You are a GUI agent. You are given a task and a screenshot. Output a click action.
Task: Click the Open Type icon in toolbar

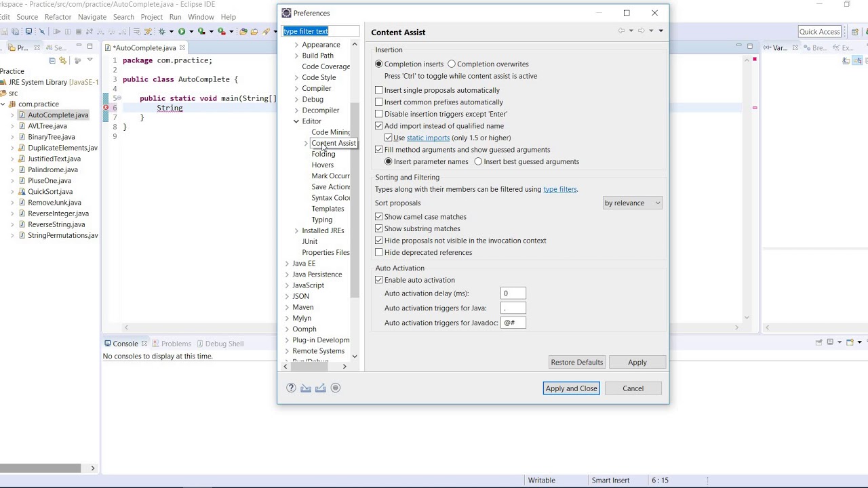point(243,31)
